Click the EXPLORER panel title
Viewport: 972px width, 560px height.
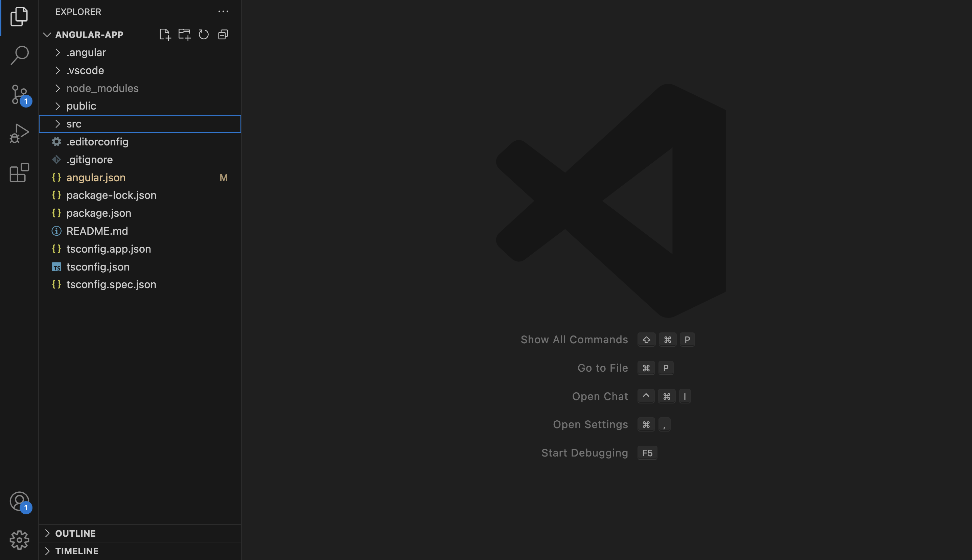78,11
